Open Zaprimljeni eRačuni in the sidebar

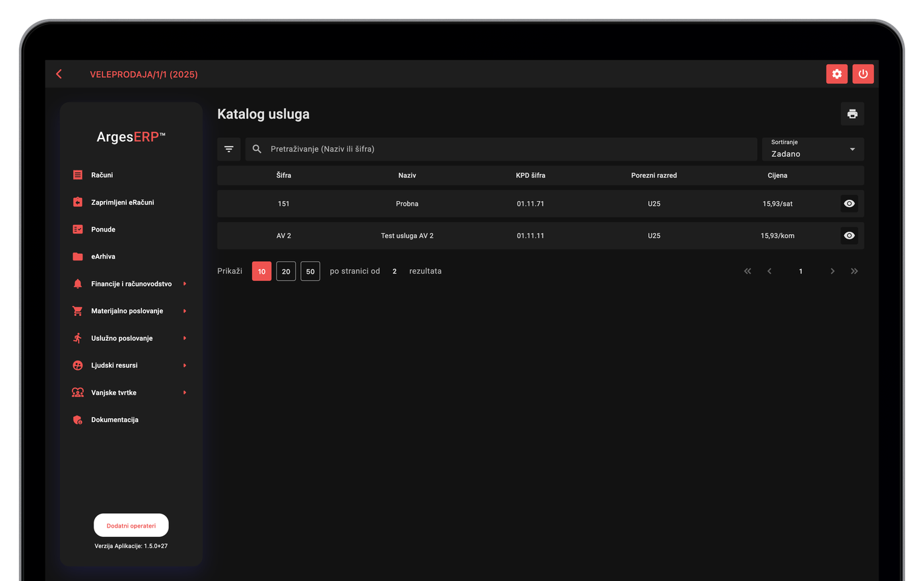(x=122, y=202)
